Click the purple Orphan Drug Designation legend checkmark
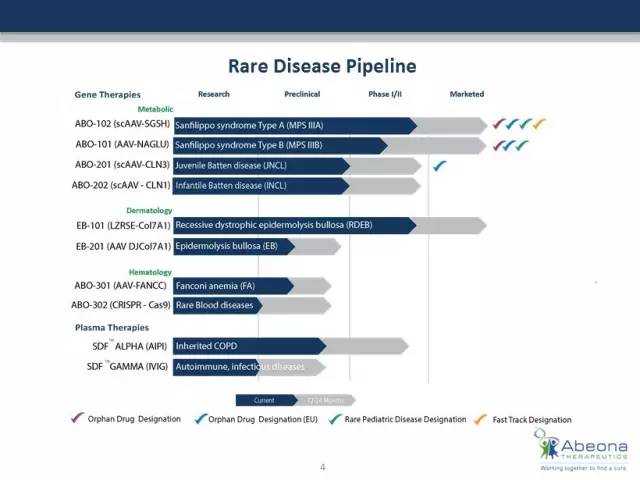Viewport: 640px width, 480px height. coord(78,418)
